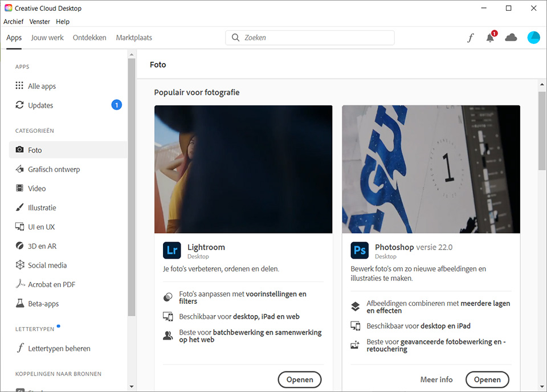Select the 3D en AR category
This screenshot has height=392, width=547.
[x=68, y=246]
